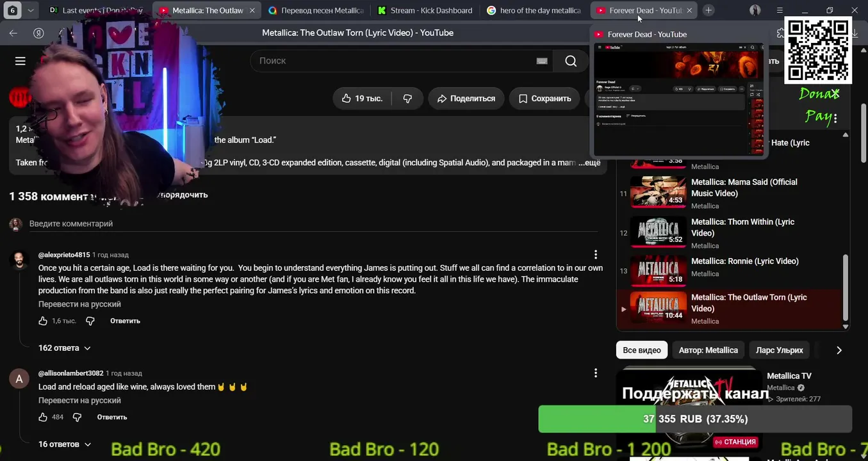
Task: Click the magnifier search button
Action: click(x=571, y=61)
